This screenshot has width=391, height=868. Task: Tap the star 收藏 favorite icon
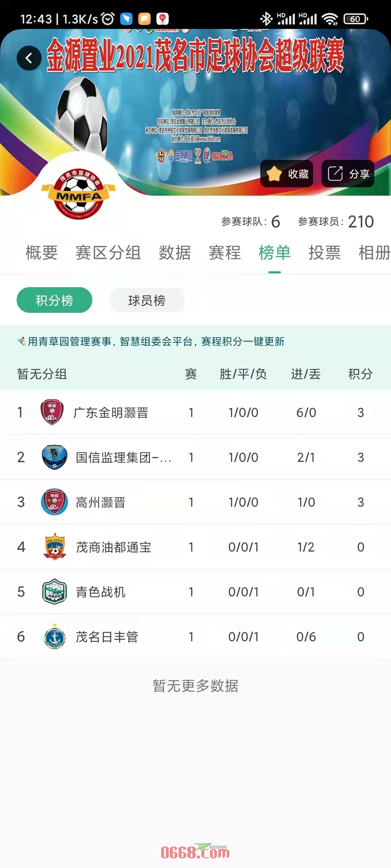tap(274, 174)
